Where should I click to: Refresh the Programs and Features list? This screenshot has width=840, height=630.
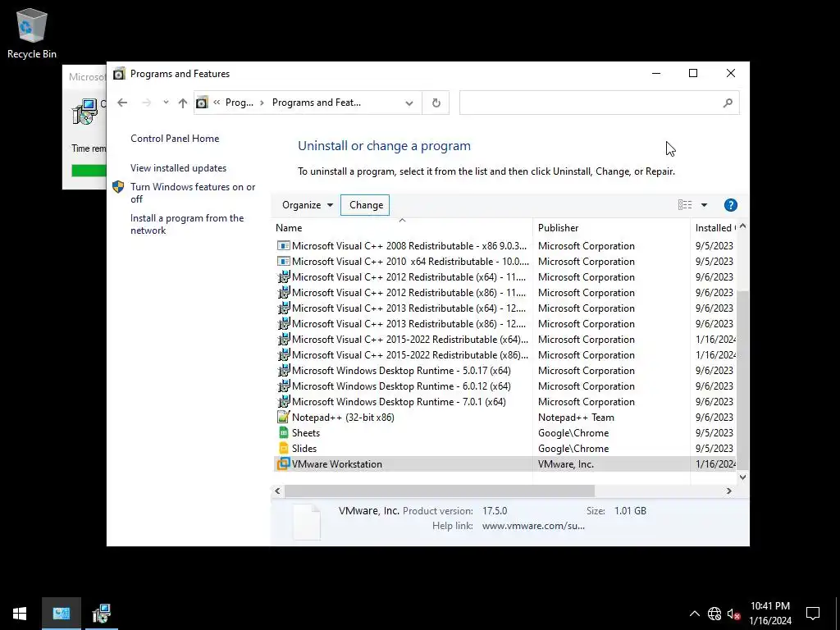tap(436, 103)
